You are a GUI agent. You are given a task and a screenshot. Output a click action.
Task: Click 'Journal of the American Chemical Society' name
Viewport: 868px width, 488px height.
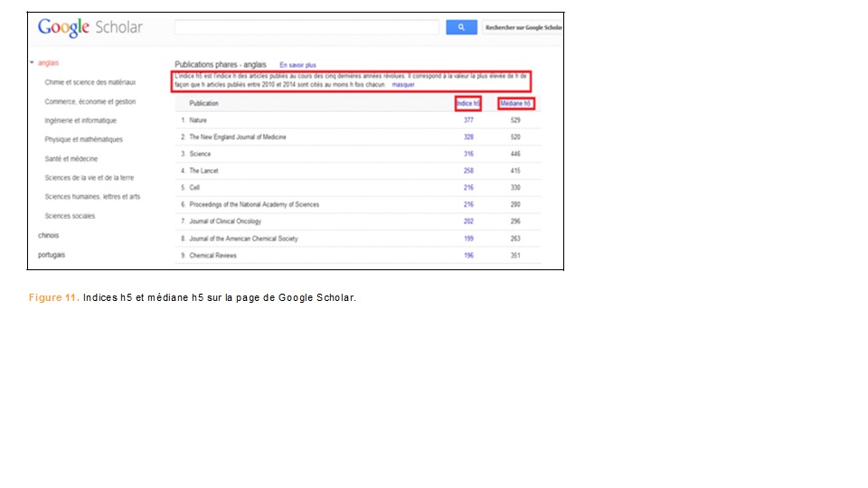tap(243, 239)
